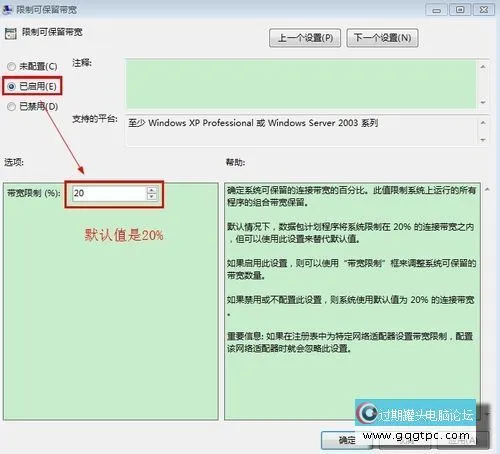The height and width of the screenshot is (454, 500).
Task: Click the window title bar app icon
Action: [x=7, y=10]
